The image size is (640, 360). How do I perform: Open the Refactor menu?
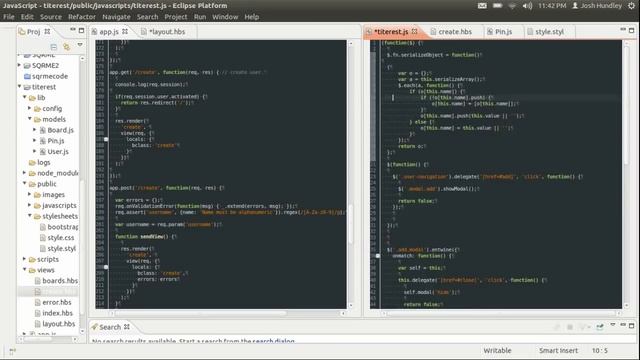(82, 17)
